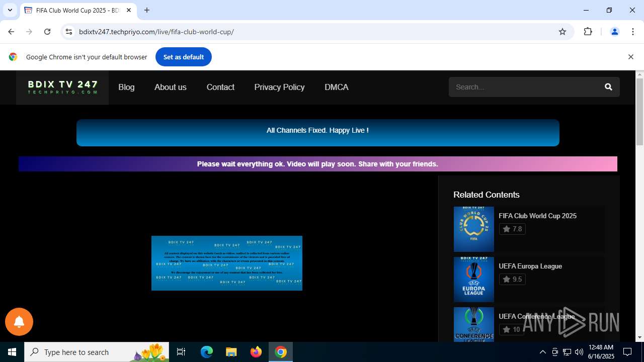Open site information icon in address bar
644x362 pixels.
point(69,32)
